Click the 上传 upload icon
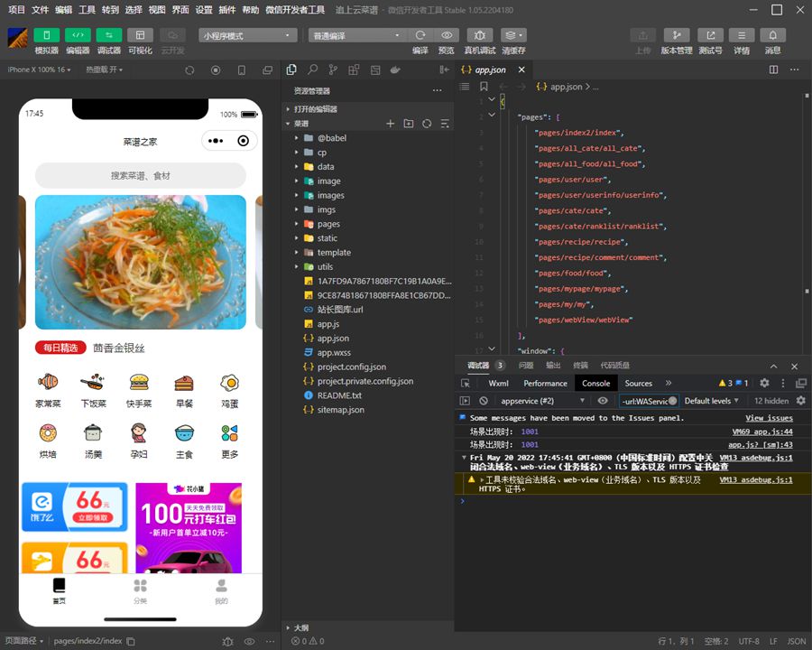Image resolution: width=812 pixels, height=650 pixels. [x=642, y=35]
